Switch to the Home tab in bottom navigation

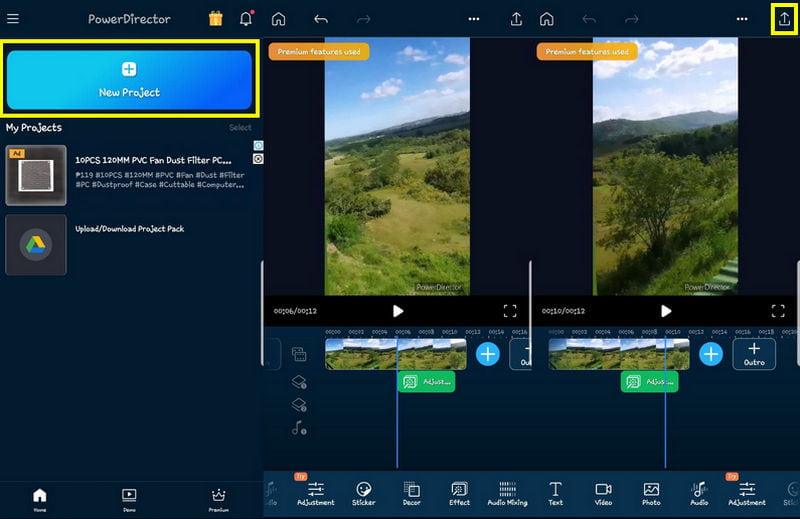tap(40, 500)
